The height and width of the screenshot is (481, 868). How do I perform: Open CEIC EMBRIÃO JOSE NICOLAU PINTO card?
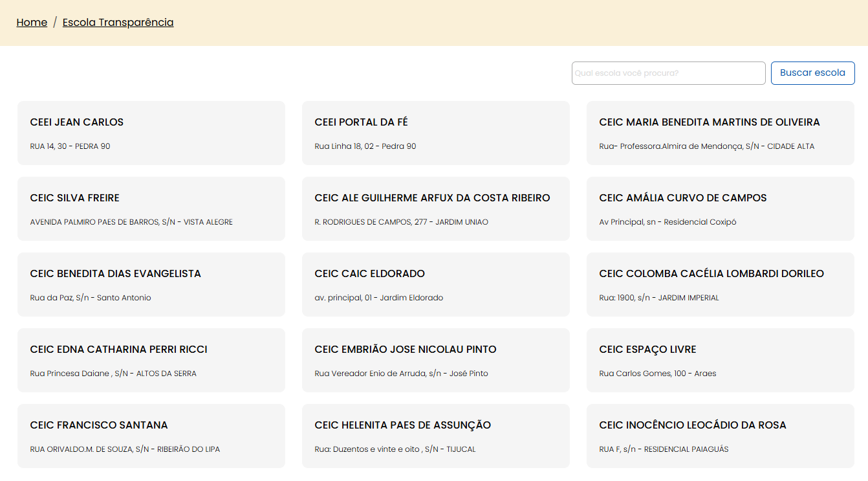[435, 360]
